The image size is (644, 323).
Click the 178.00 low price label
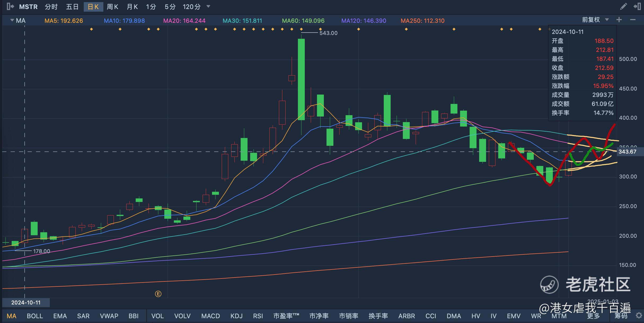pyautogui.click(x=42, y=251)
